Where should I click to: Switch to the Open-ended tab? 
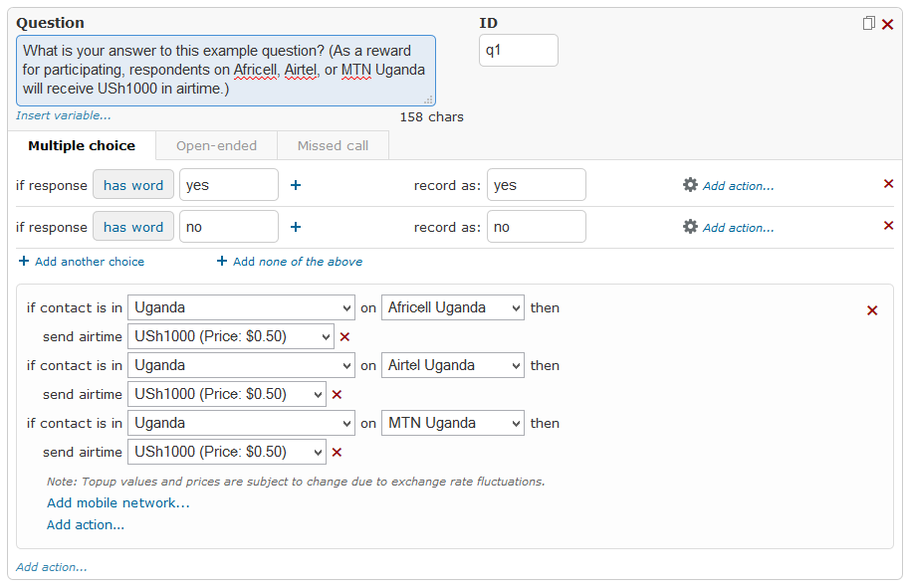[216, 145]
